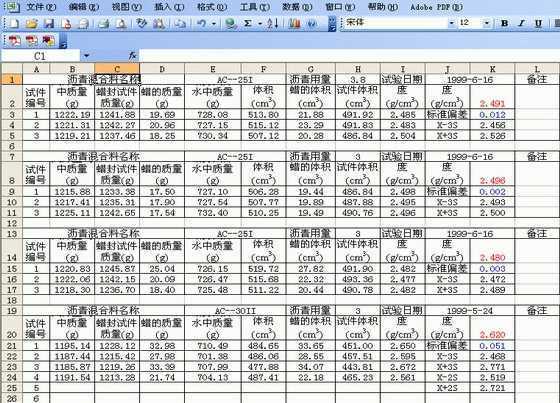Open the font size 12 dropdown
Viewport: 560px width, 403px height.
[487, 23]
